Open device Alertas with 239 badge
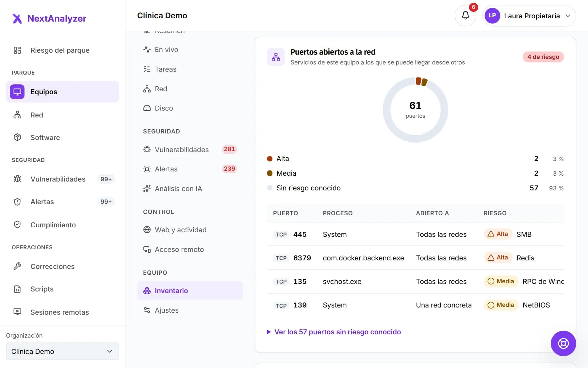 [190, 169]
